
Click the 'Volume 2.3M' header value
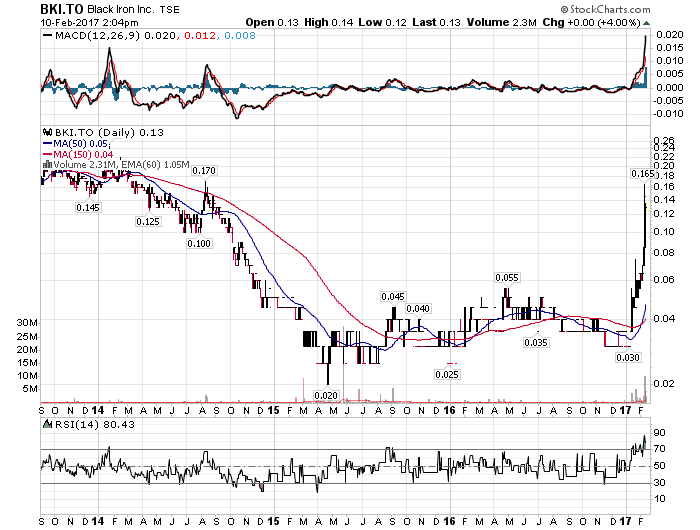click(x=501, y=22)
